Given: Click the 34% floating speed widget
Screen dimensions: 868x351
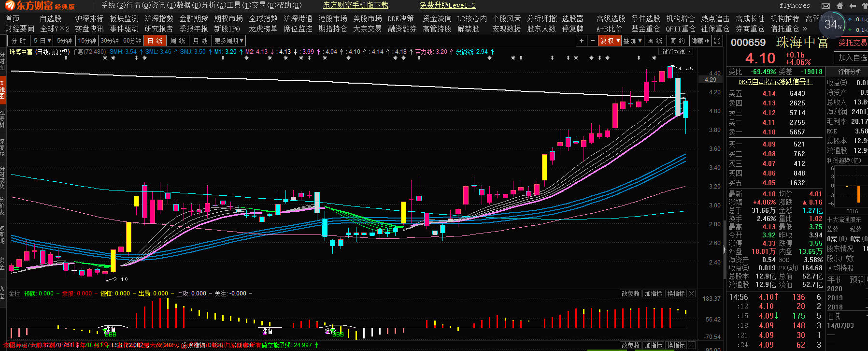Looking at the screenshot, I should (x=833, y=24).
